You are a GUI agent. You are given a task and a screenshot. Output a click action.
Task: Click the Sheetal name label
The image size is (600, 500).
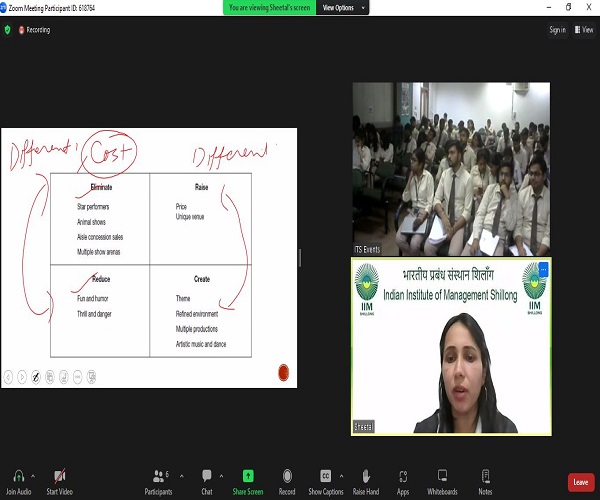[364, 427]
